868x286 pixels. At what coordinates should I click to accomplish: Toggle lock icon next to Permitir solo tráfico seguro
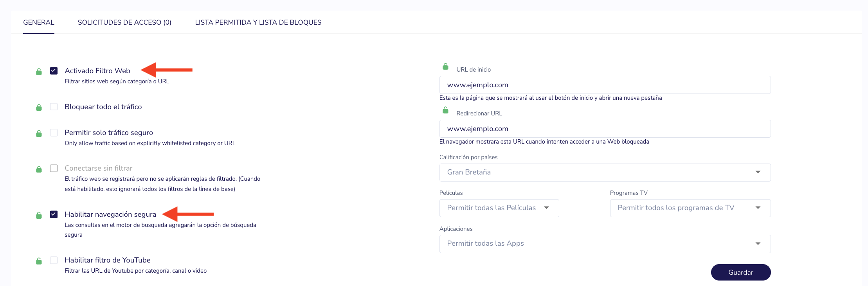click(x=39, y=133)
